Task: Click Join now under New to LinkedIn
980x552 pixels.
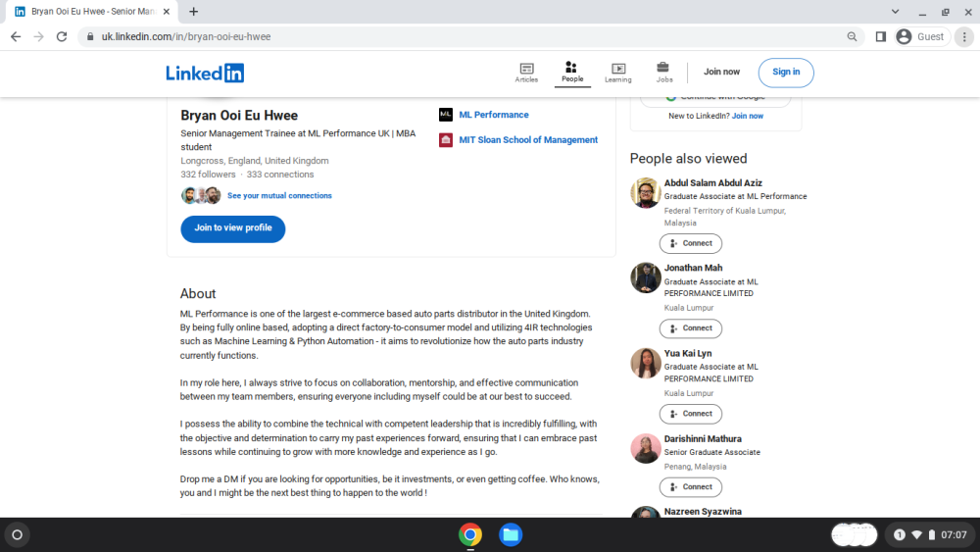Action: click(x=748, y=117)
